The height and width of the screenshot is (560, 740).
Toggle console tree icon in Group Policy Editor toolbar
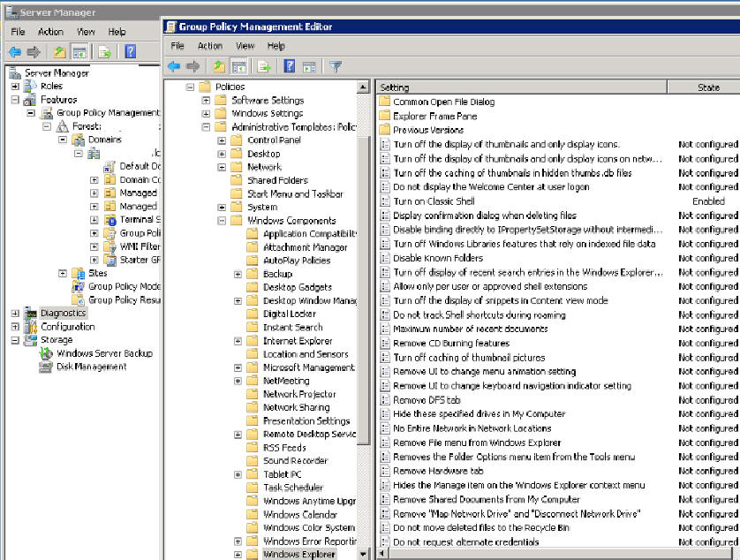coord(238,66)
